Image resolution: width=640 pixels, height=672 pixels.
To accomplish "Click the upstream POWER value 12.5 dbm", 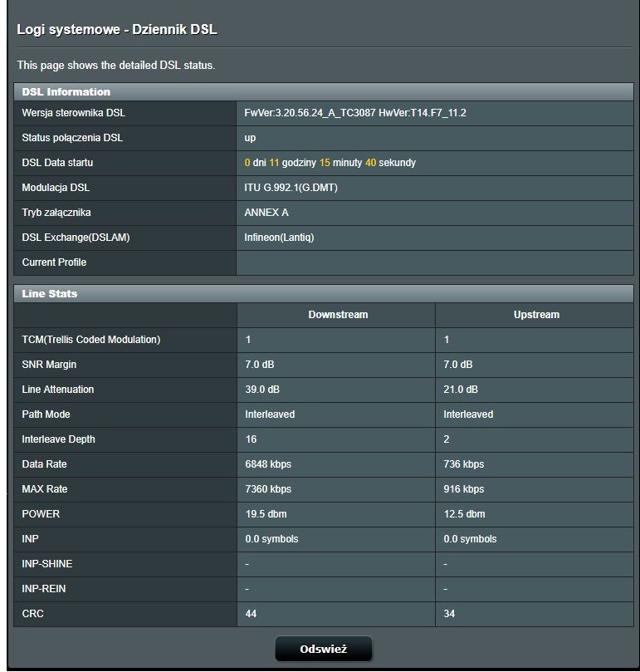I will coord(464,514).
